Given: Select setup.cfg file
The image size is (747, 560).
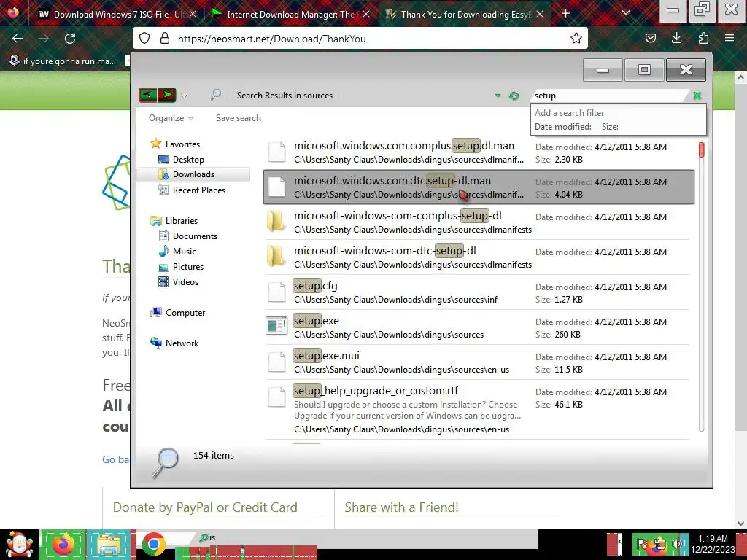Looking at the screenshot, I should (479, 292).
